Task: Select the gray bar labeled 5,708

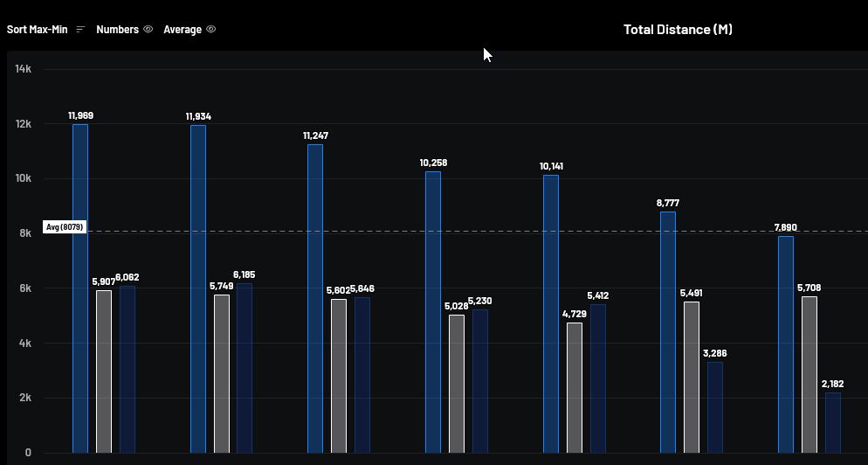Action: pyautogui.click(x=809, y=375)
